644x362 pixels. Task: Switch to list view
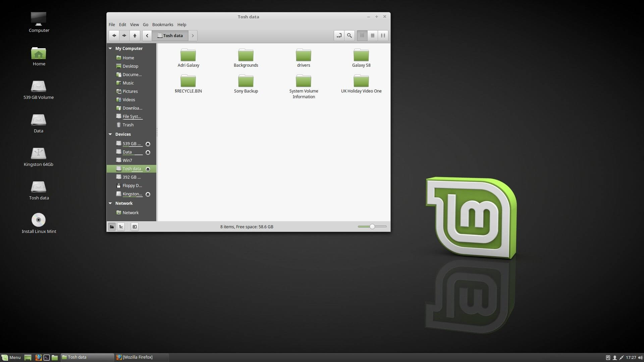tap(372, 36)
